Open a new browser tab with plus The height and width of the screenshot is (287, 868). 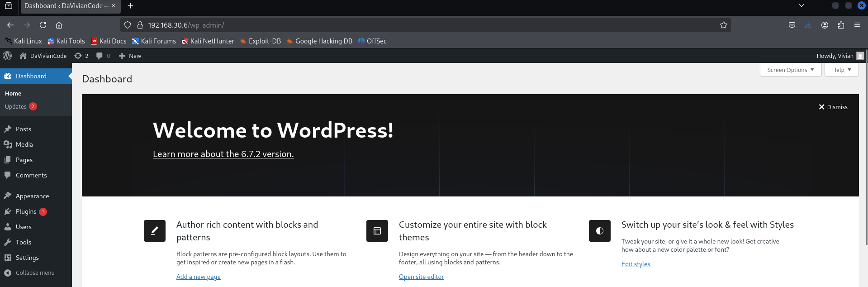point(130,5)
